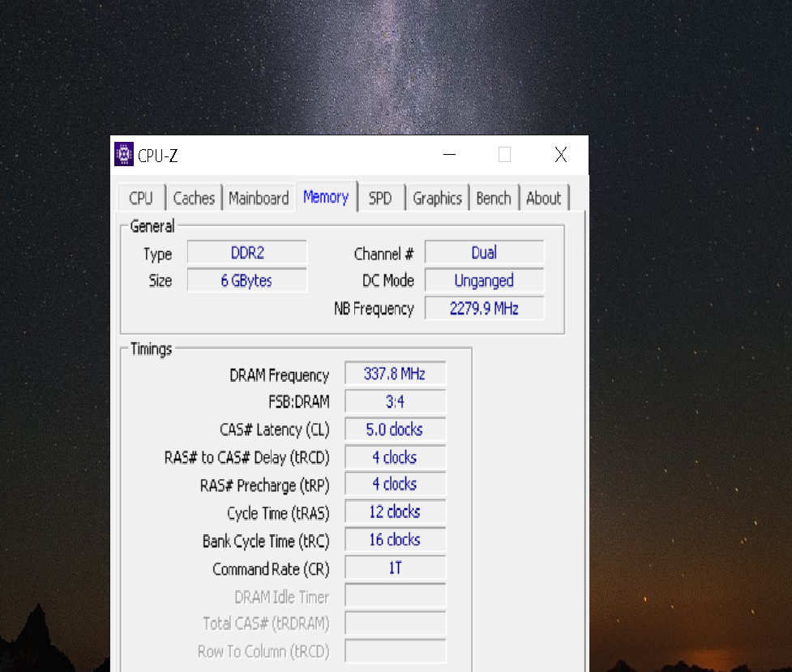Open the Graphics tab
This screenshot has width=792, height=672.
pyautogui.click(x=438, y=198)
